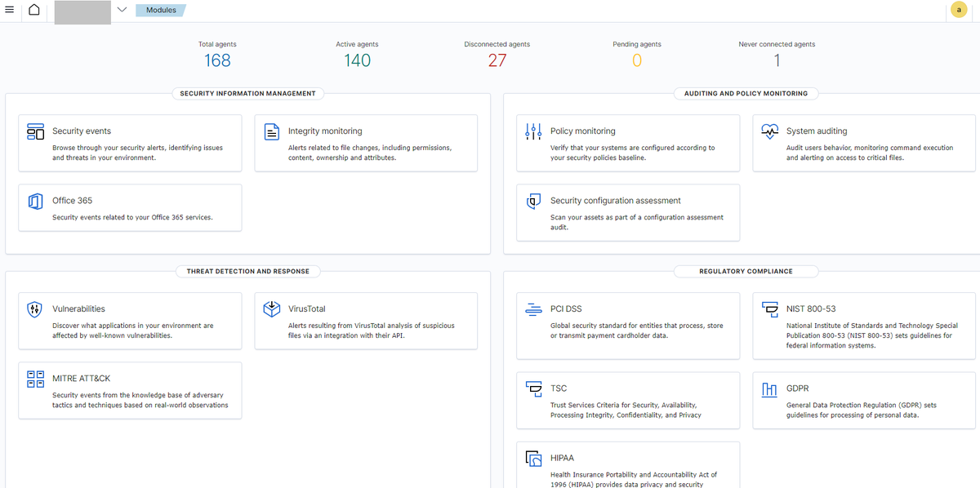980x488 pixels.
Task: Select the Modules breadcrumb tab
Action: click(161, 10)
